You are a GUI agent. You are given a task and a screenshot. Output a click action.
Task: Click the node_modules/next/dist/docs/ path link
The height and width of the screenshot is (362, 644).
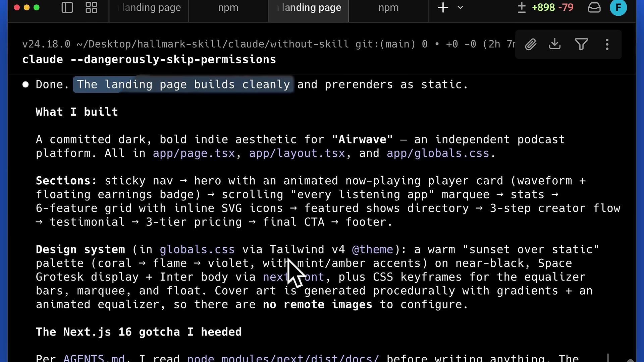click(283, 358)
